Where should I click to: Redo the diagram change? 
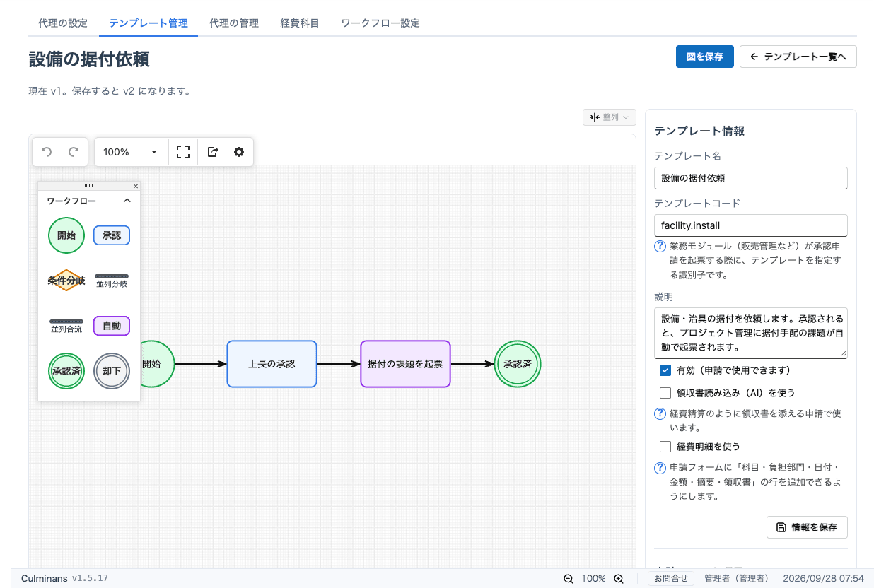[x=74, y=152]
